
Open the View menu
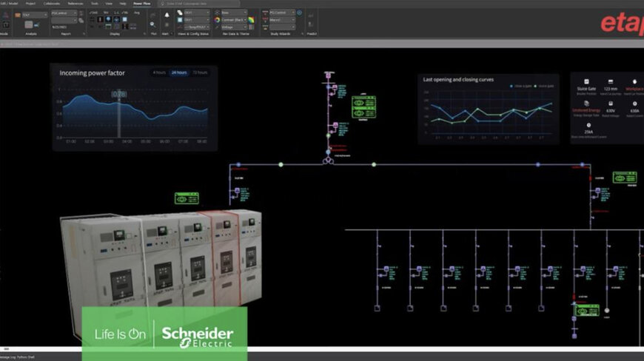point(109,4)
